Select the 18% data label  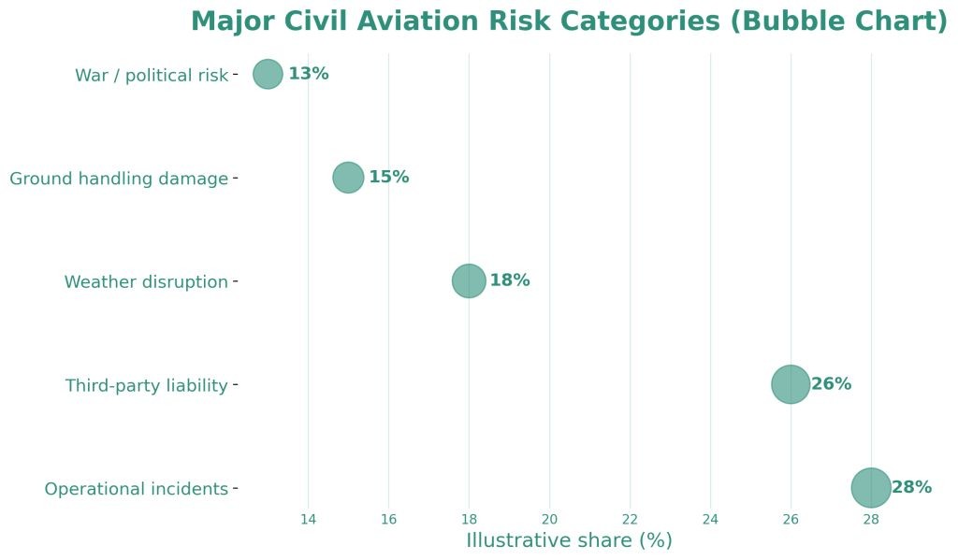point(509,280)
